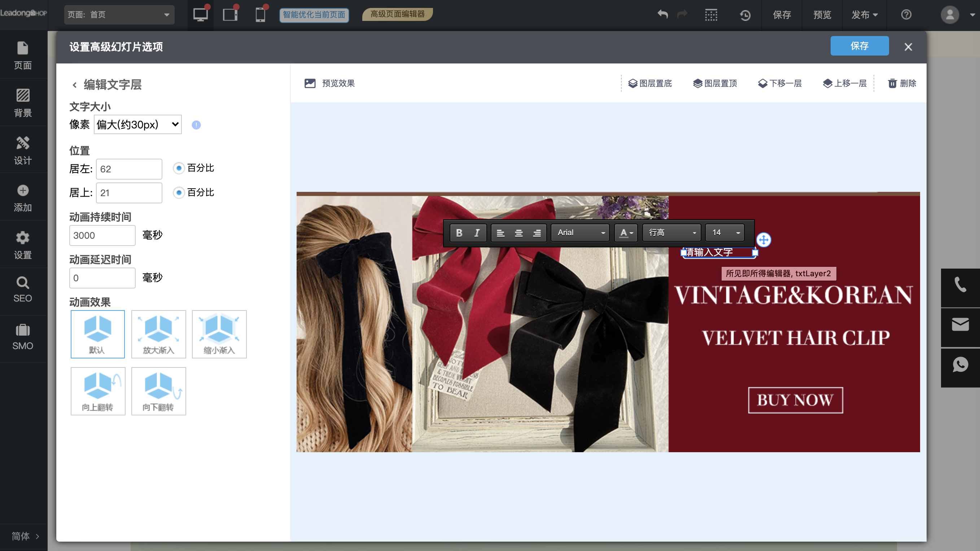Send layer to bottom with 图层置底

coord(650,83)
